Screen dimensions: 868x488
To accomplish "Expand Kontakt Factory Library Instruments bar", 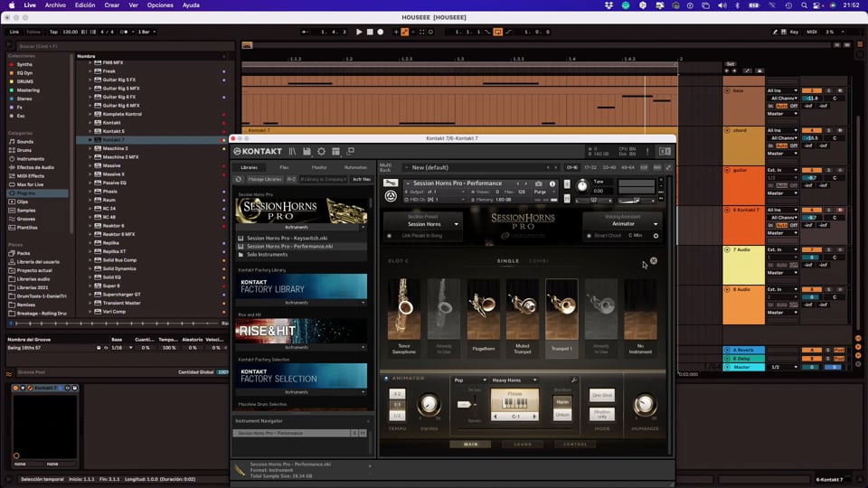I will pos(300,303).
